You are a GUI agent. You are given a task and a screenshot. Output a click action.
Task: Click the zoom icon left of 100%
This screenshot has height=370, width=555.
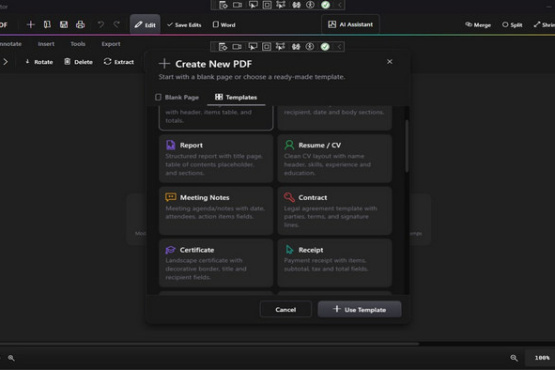[x=514, y=358]
